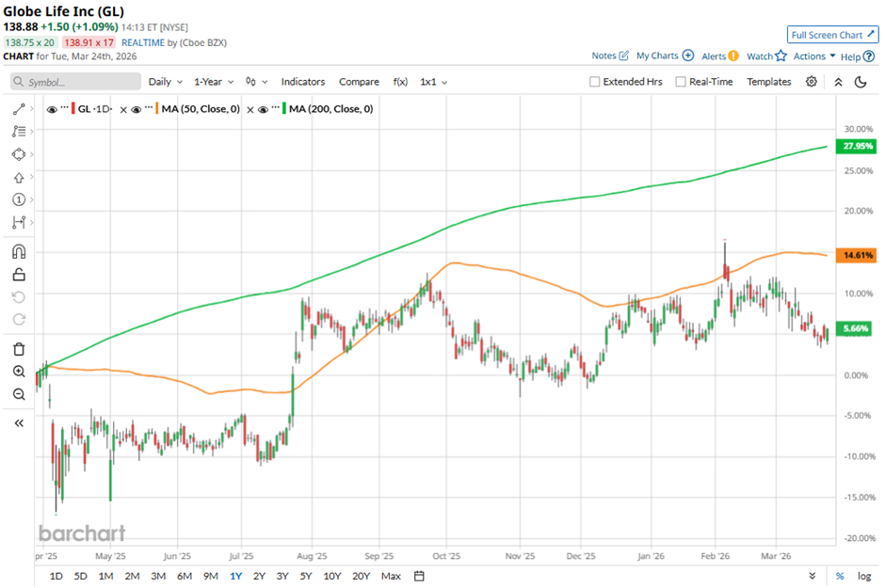Viewport: 885px width, 588px height.
Task: Switch to dark mode with moon icon
Action: pyautogui.click(x=860, y=82)
